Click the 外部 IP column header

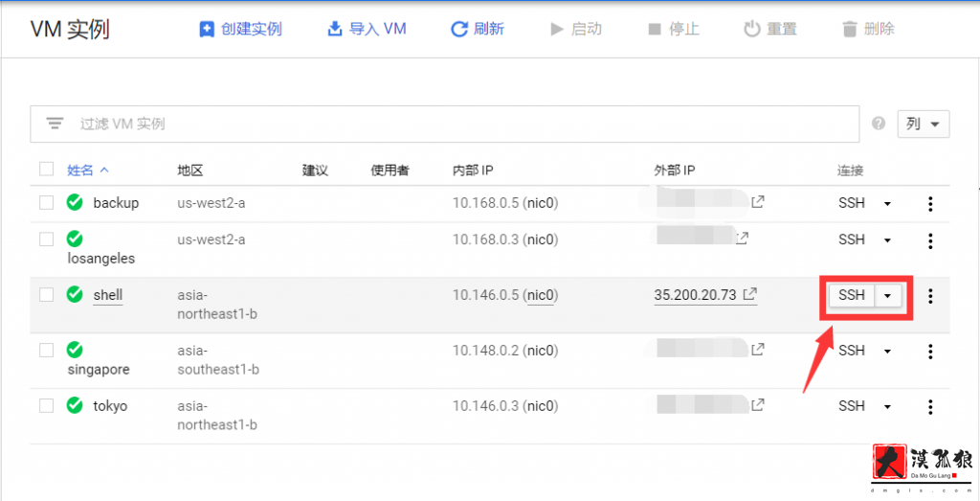pos(675,171)
